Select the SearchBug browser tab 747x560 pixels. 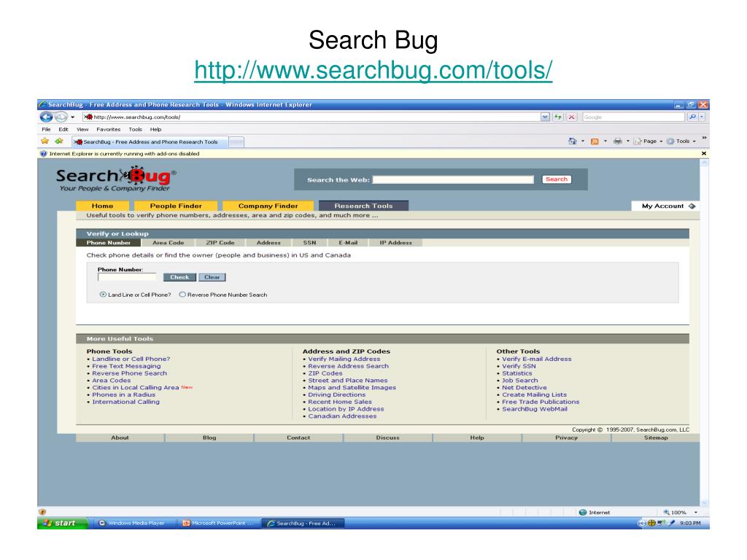coord(150,142)
